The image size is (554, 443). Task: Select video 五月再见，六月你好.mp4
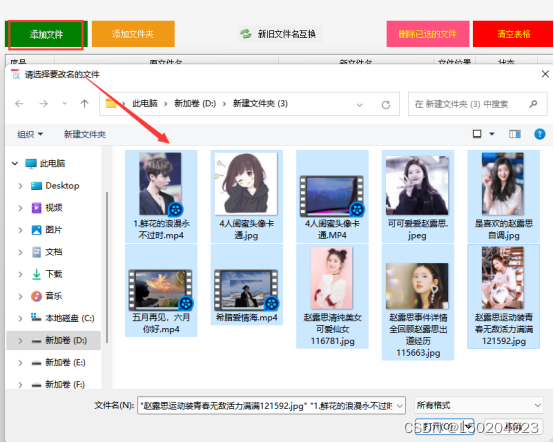pyautogui.click(x=161, y=290)
